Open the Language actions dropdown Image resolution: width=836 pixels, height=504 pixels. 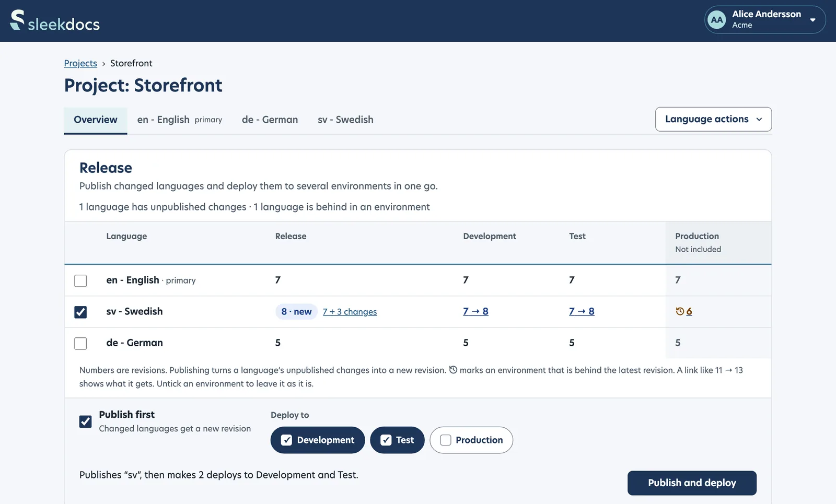point(713,119)
